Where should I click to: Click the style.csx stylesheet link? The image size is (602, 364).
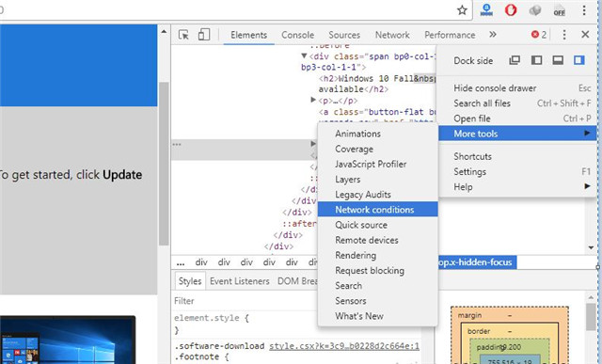[344, 346]
